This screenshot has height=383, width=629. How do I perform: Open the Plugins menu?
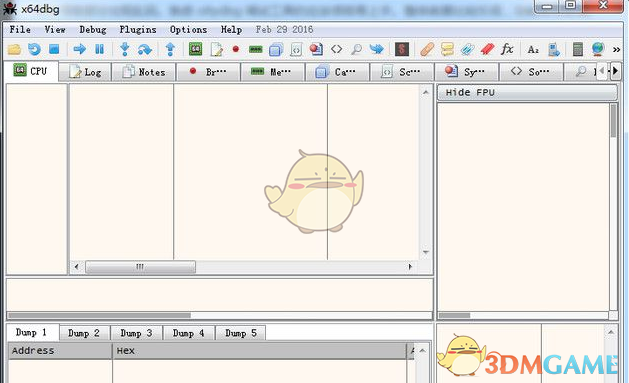(x=138, y=30)
